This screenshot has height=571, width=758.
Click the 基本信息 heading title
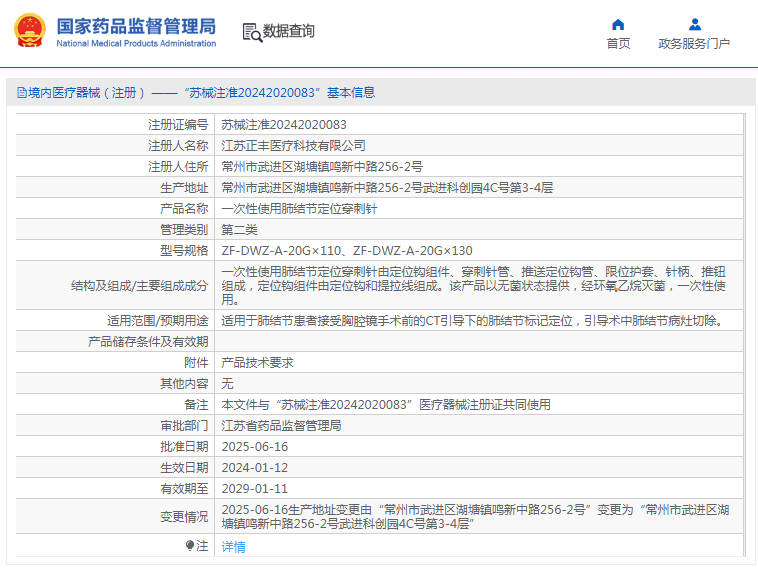351,92
